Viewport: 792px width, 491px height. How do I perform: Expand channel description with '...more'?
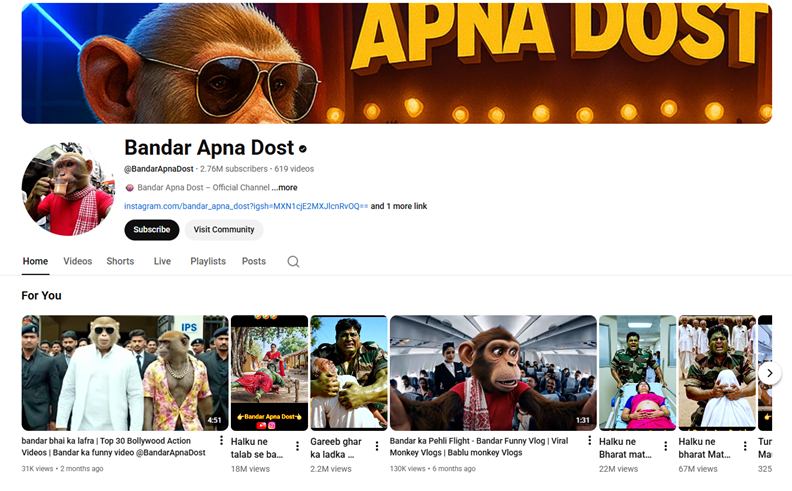click(x=285, y=187)
